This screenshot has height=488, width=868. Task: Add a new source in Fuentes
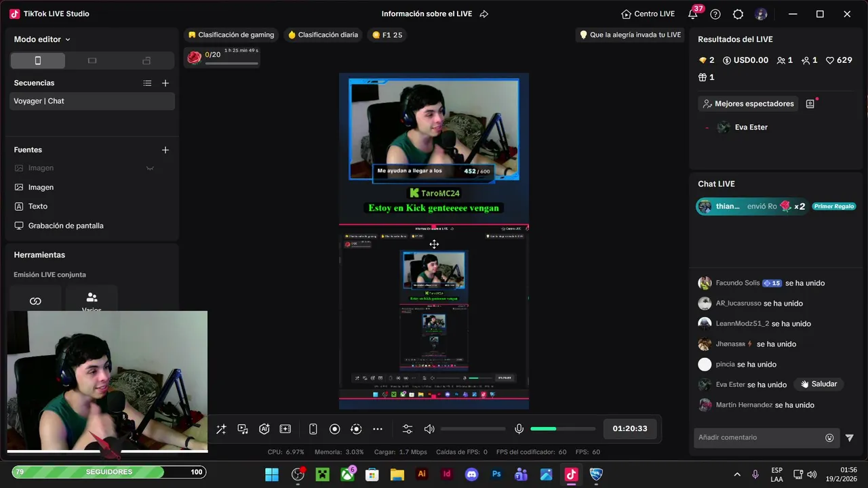click(165, 150)
